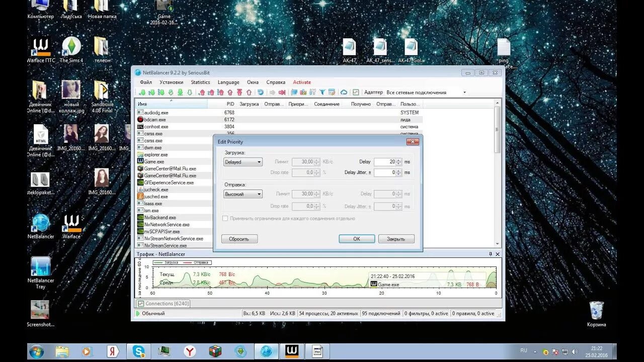This screenshot has width=644, height=362.
Task: Click the red Activate menu item
Action: [x=302, y=82]
